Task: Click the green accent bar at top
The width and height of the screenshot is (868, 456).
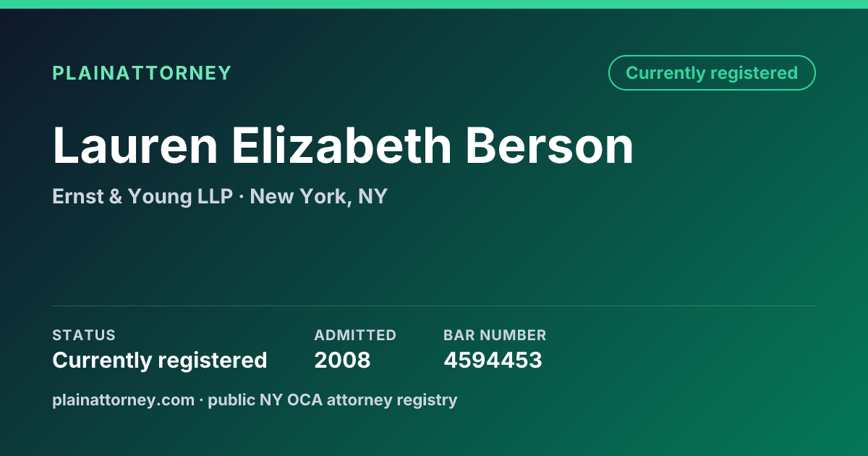Action: pos(434,4)
